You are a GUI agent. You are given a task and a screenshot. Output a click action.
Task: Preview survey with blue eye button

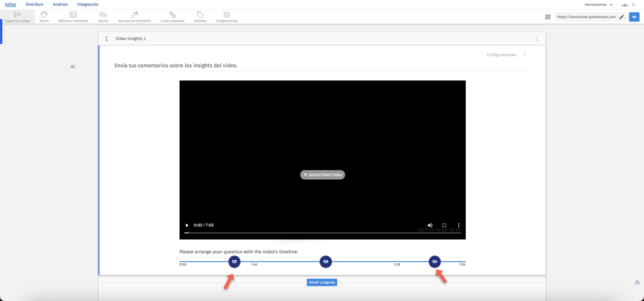point(634,17)
